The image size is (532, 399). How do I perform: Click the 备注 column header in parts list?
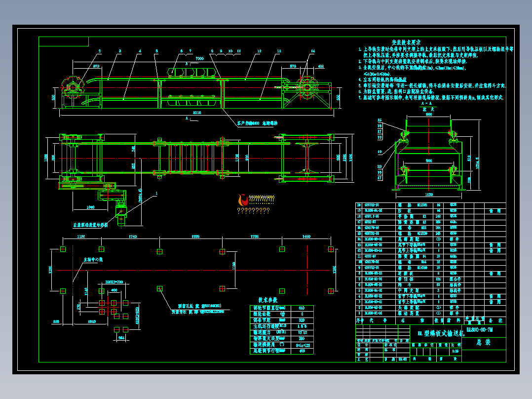(495, 320)
